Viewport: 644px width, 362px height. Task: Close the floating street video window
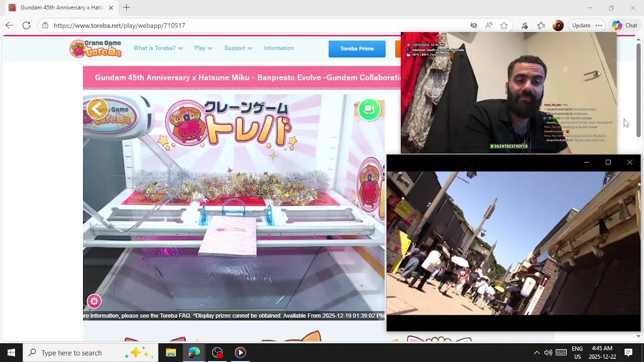pyautogui.click(x=629, y=162)
